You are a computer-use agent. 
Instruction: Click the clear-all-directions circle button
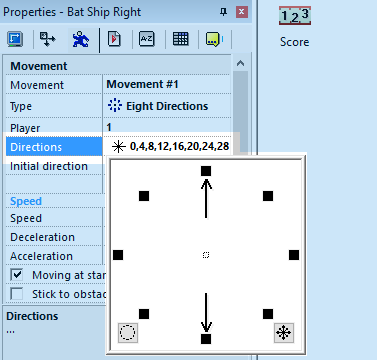[x=127, y=332]
